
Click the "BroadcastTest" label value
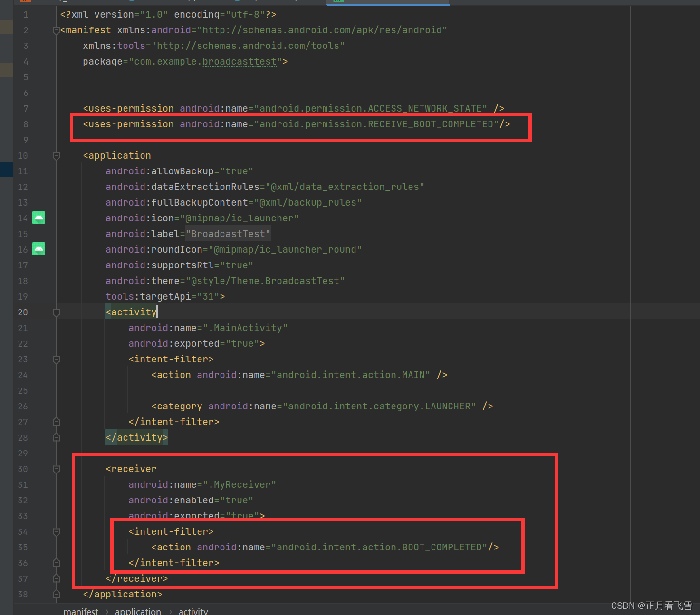tap(228, 234)
